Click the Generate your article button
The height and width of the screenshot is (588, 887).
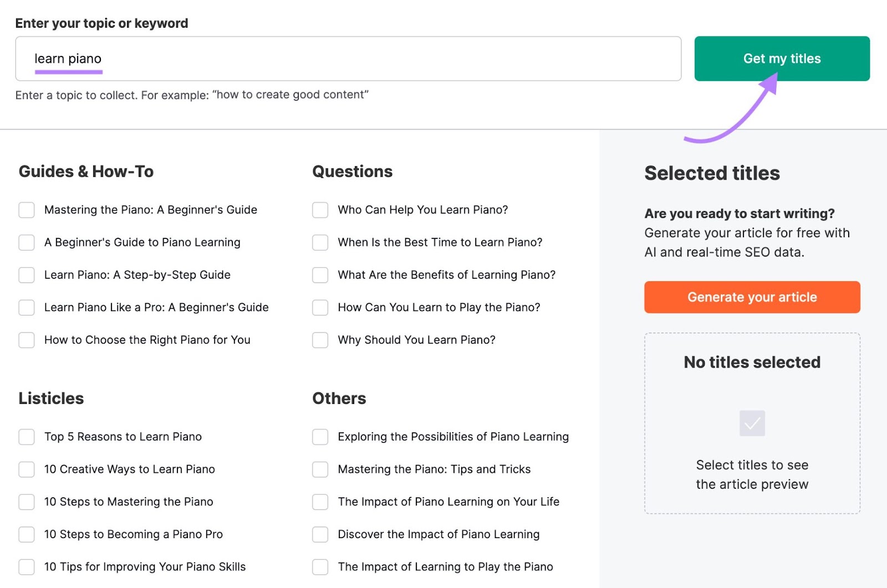(752, 297)
